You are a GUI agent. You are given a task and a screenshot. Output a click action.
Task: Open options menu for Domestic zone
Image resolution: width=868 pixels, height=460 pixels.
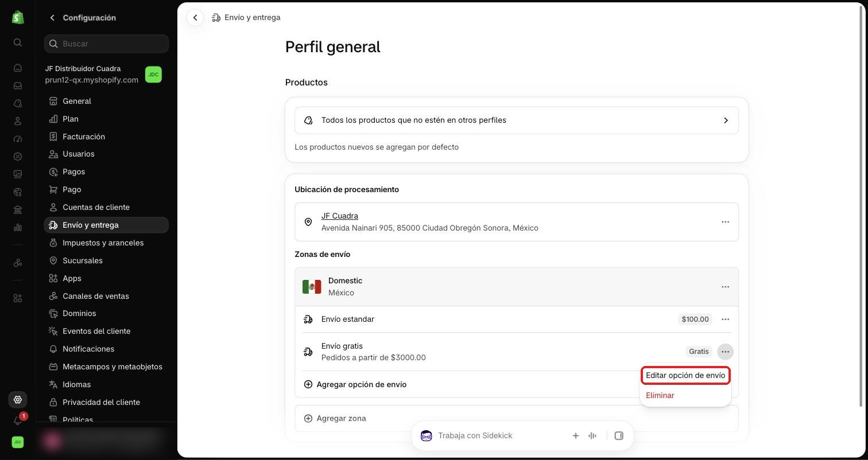725,287
